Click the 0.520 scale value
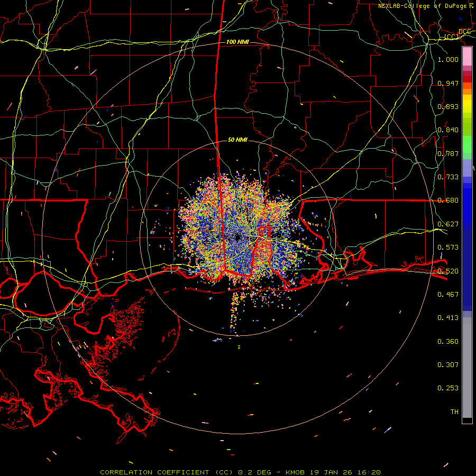The image size is (476, 476). point(448,271)
